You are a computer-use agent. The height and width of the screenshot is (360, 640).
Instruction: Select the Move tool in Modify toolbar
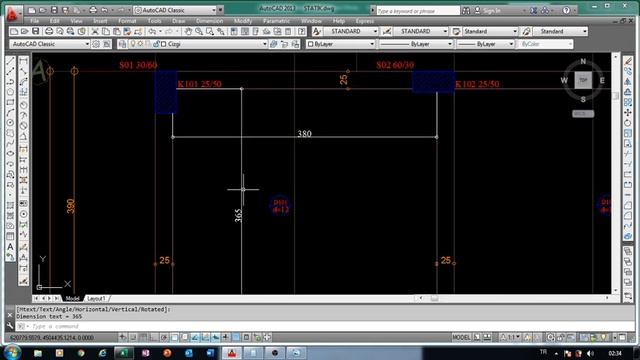(x=628, y=113)
